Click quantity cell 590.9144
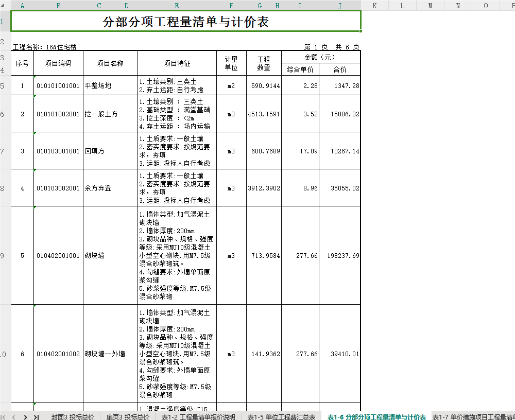515x420 pixels. pos(264,85)
